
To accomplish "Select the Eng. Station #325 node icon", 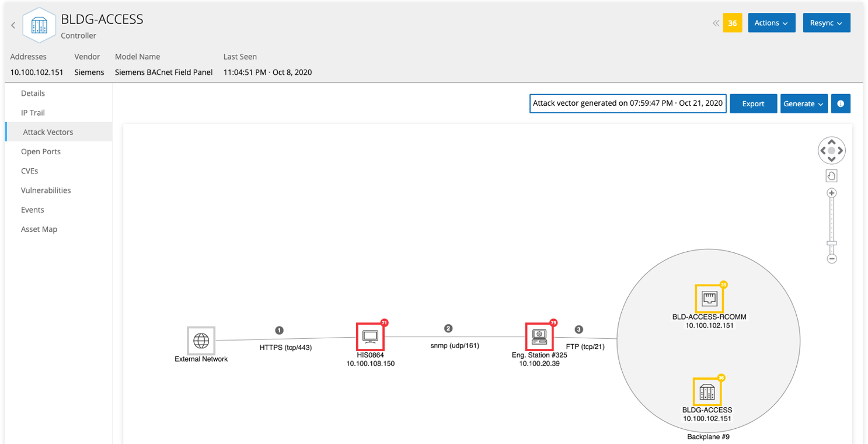I will (x=539, y=337).
